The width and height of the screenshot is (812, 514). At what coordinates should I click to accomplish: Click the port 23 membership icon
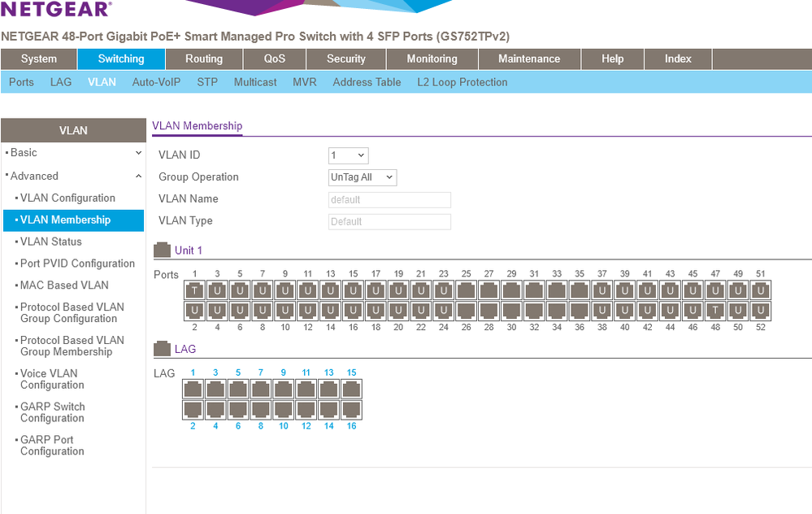click(x=444, y=290)
